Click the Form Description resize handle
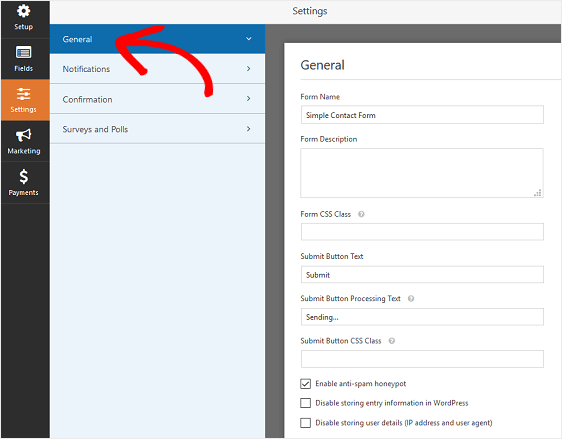The width and height of the screenshot is (562, 439). click(x=538, y=193)
